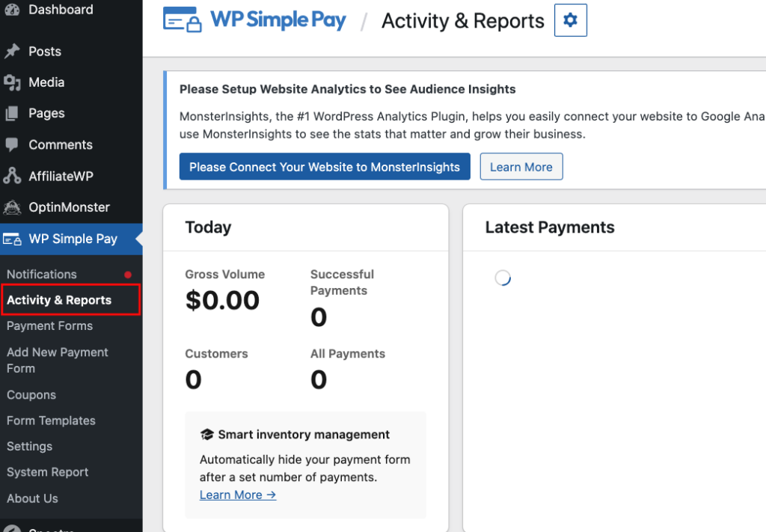Click the Pages icon in sidebar
The width and height of the screenshot is (766, 532).
tap(12, 114)
